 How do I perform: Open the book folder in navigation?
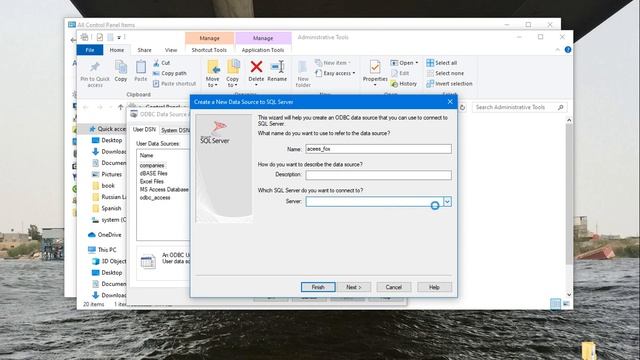click(103, 186)
